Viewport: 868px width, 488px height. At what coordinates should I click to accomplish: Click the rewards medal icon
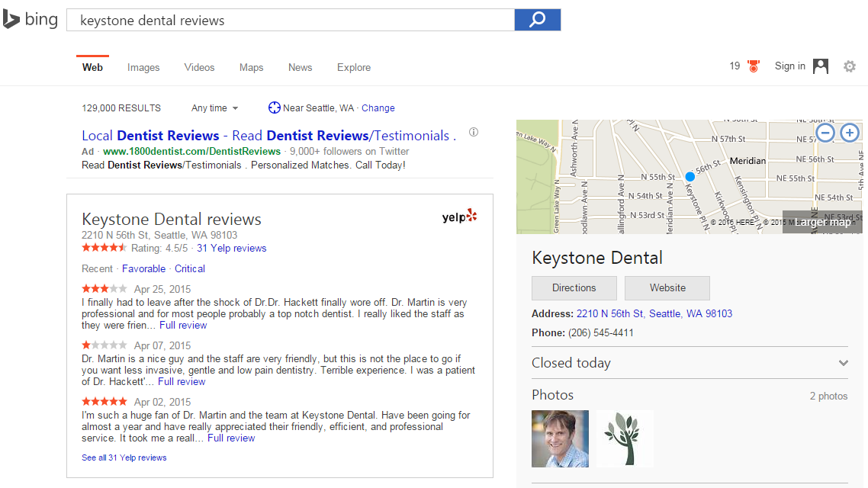(754, 66)
